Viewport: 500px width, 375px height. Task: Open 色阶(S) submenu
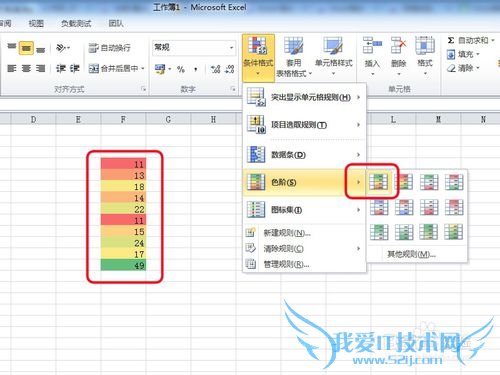click(305, 182)
